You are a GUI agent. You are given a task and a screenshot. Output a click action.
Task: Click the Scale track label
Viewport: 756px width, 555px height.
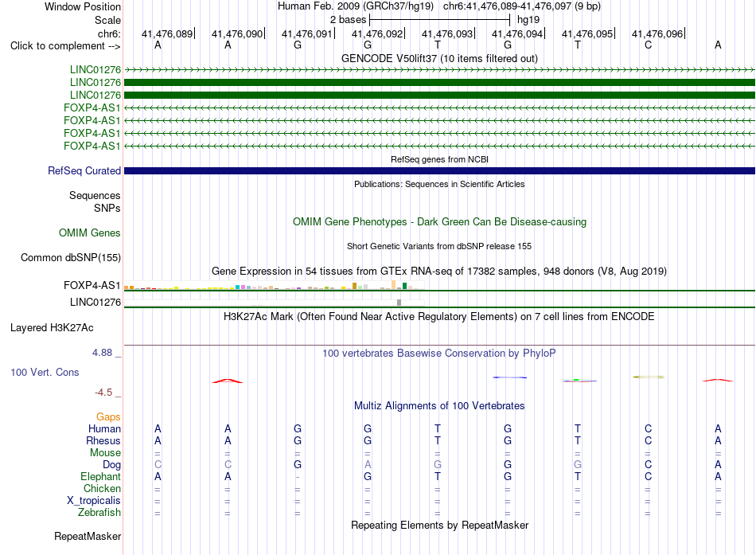click(x=107, y=20)
